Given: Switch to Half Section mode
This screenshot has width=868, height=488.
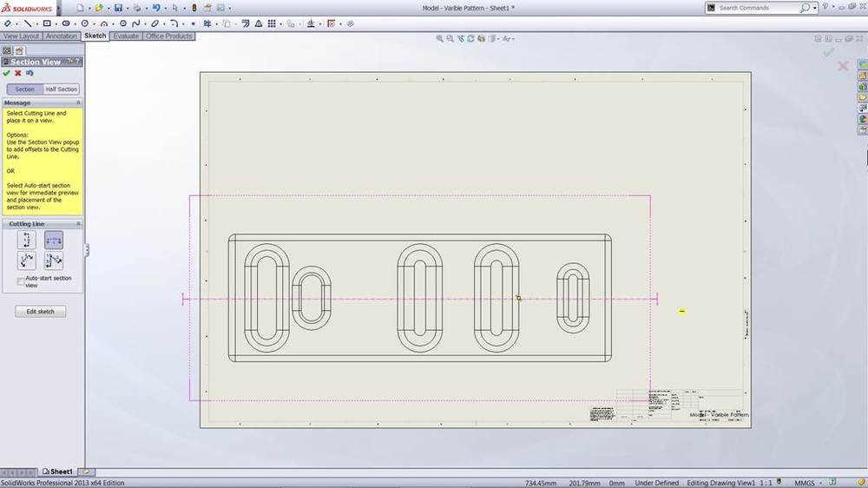Looking at the screenshot, I should pyautogui.click(x=61, y=89).
